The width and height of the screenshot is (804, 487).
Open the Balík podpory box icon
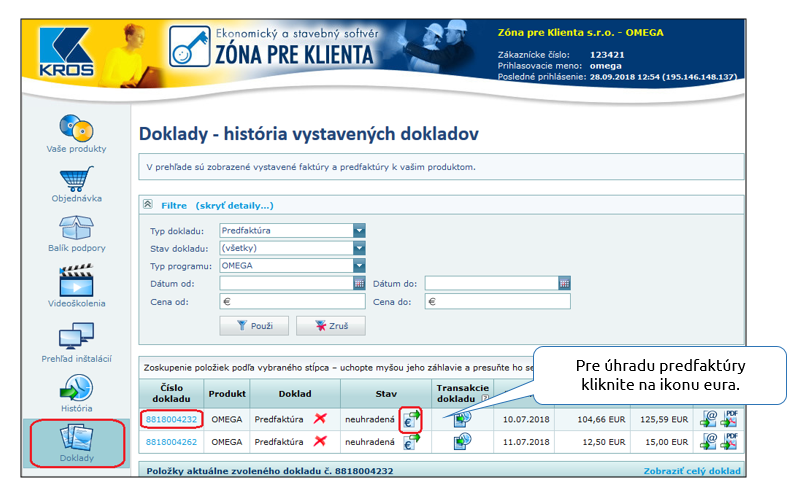[76, 228]
